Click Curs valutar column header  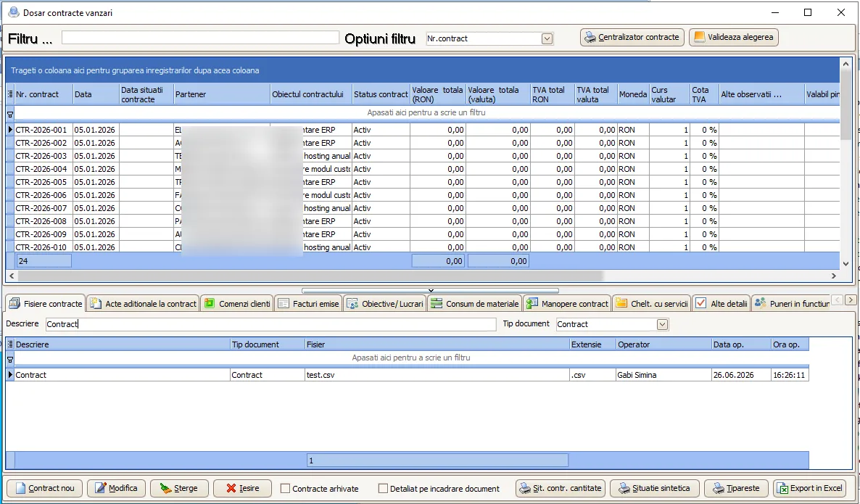[x=669, y=94]
